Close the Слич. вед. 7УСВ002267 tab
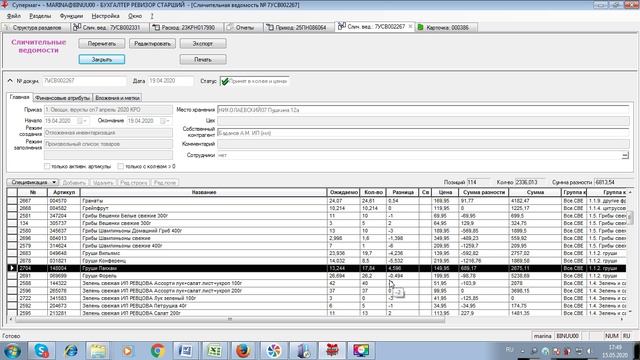Image resolution: width=640 pixels, height=360 pixels. click(410, 27)
